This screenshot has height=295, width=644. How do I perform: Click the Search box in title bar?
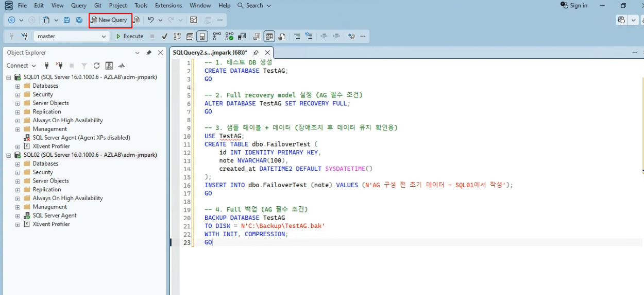pyautogui.click(x=254, y=6)
